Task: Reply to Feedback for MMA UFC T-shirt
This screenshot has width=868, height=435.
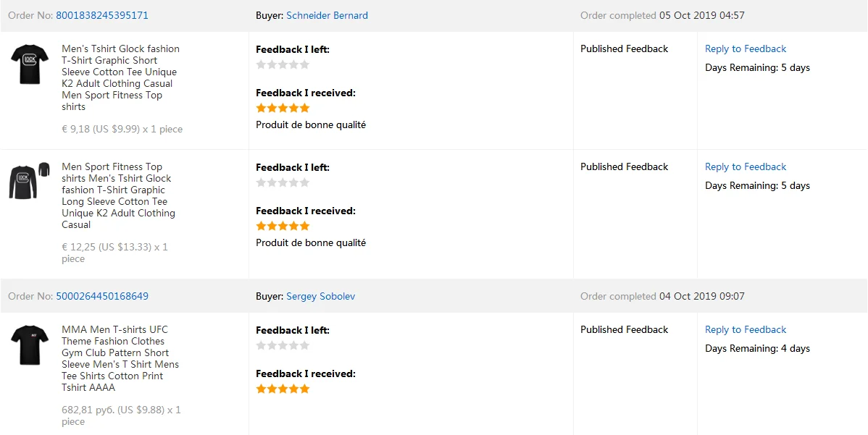Action: click(x=746, y=329)
